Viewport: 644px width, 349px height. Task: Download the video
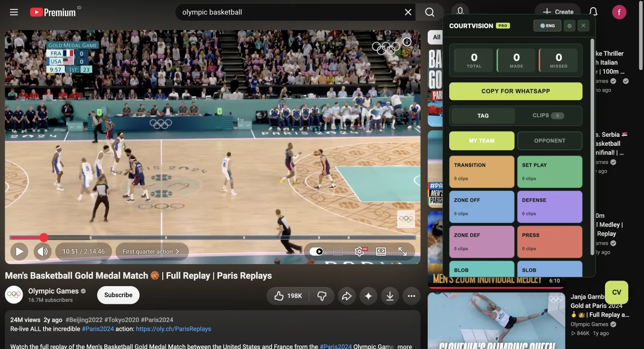(390, 296)
